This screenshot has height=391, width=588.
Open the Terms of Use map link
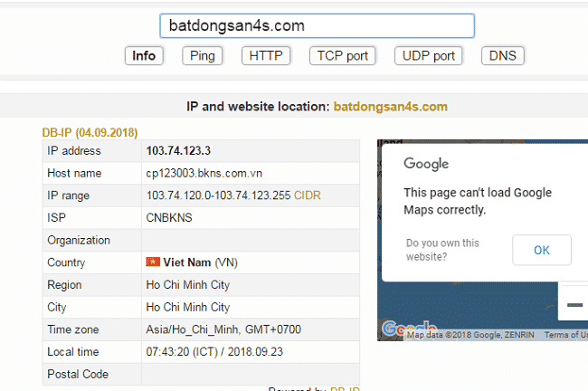coord(566,335)
